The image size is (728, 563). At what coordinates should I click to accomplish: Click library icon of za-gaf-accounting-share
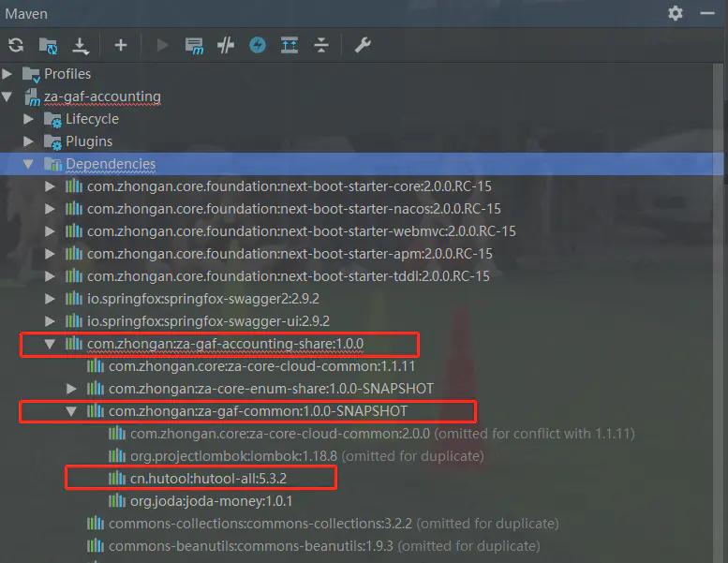pos(74,344)
